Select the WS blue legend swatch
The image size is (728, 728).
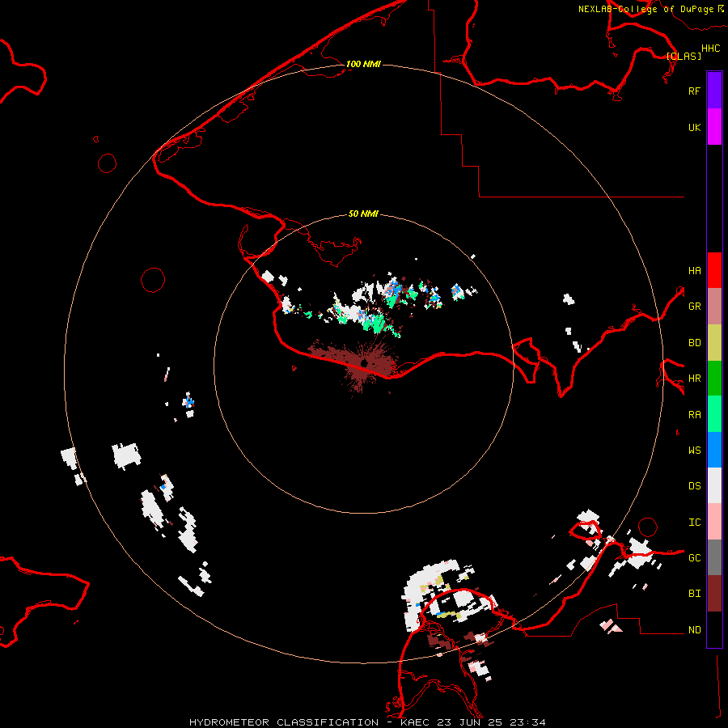[714, 450]
